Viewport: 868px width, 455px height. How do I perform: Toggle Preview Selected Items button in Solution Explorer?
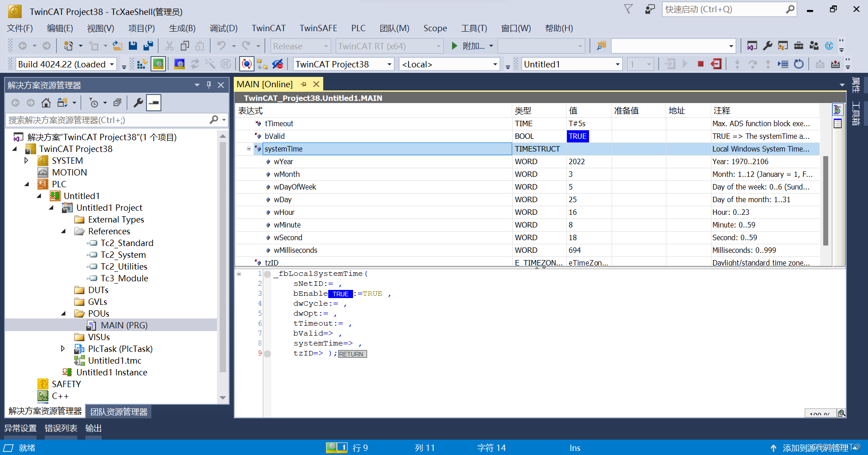pos(154,103)
